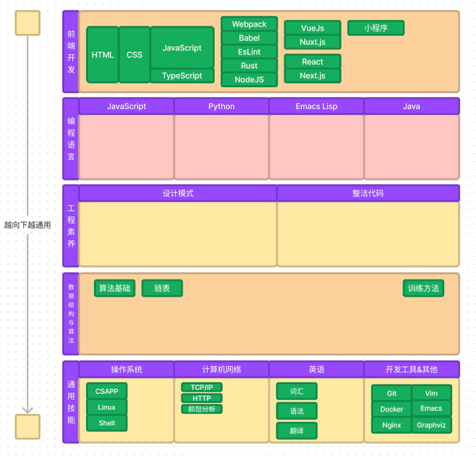This screenshot has height=456, width=476.
Task: Click the Next.js box
Action: [x=312, y=76]
